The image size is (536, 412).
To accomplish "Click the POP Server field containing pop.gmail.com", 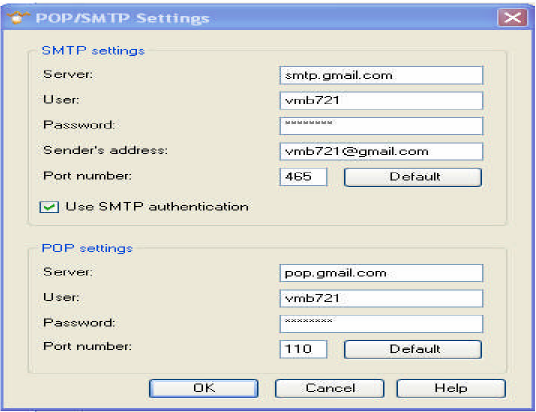I will click(x=381, y=273).
